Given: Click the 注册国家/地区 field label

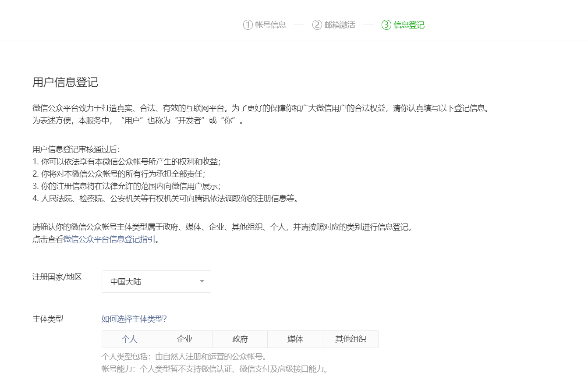Looking at the screenshot, I should pos(57,277).
